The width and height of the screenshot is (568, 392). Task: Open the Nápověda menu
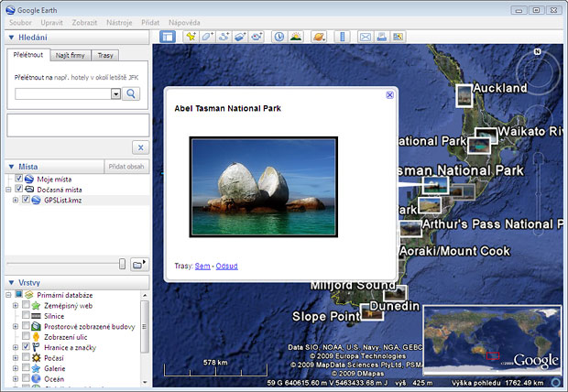[x=184, y=23]
